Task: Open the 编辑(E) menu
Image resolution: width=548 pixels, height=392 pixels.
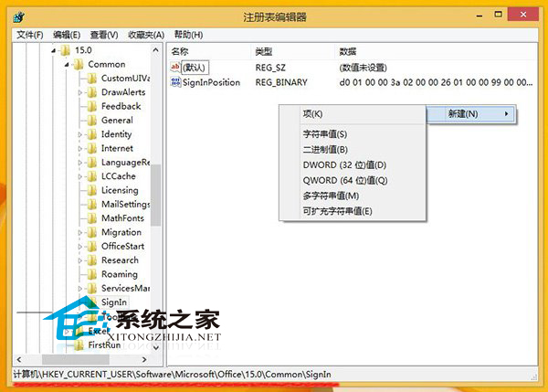Action: pyautogui.click(x=67, y=35)
